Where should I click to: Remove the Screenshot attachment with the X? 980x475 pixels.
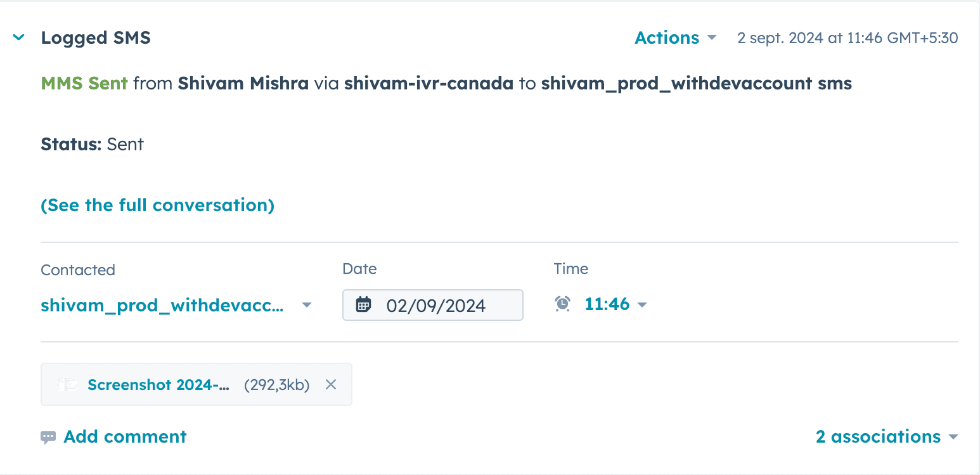click(x=330, y=384)
